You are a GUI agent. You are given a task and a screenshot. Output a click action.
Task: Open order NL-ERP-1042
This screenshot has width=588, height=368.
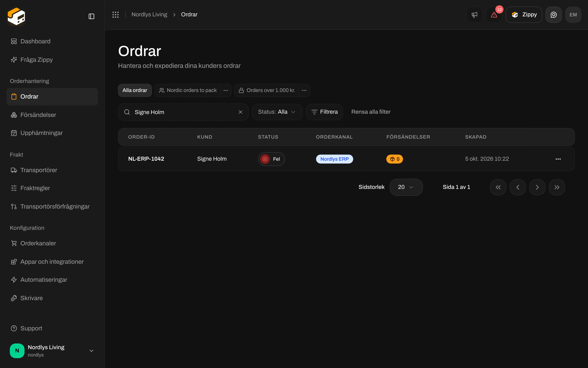146,159
